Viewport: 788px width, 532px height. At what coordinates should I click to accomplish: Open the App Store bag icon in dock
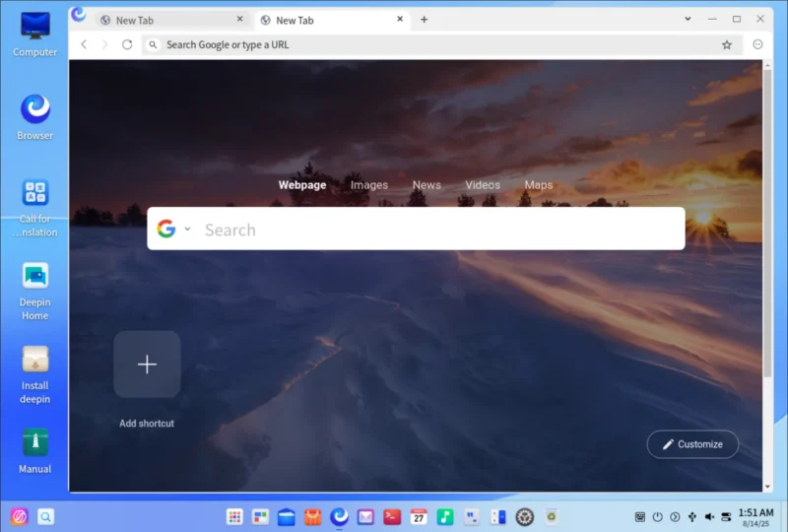(x=312, y=516)
